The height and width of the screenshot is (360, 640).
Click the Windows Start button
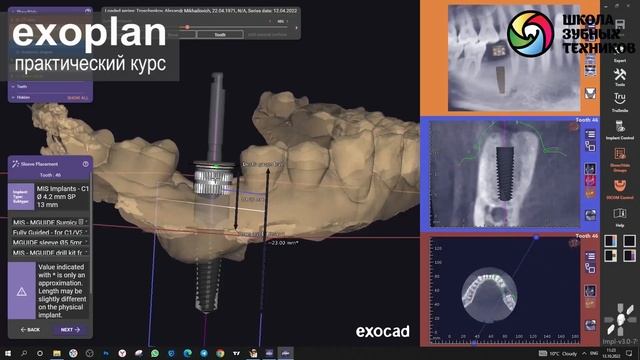[x=8, y=353]
